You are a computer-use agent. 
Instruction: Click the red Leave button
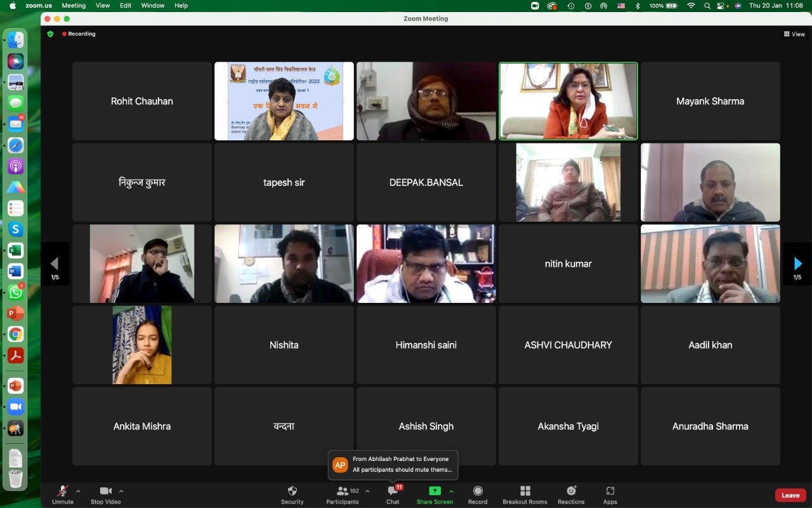point(790,495)
